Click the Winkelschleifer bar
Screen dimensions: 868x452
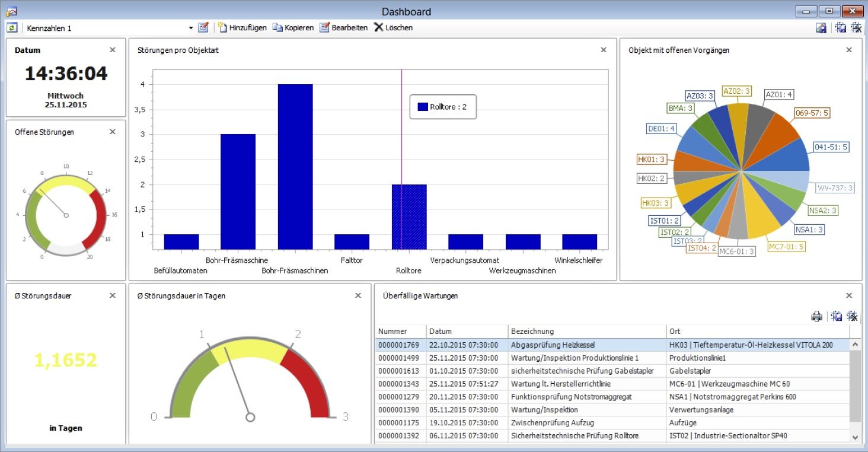pyautogui.click(x=580, y=241)
